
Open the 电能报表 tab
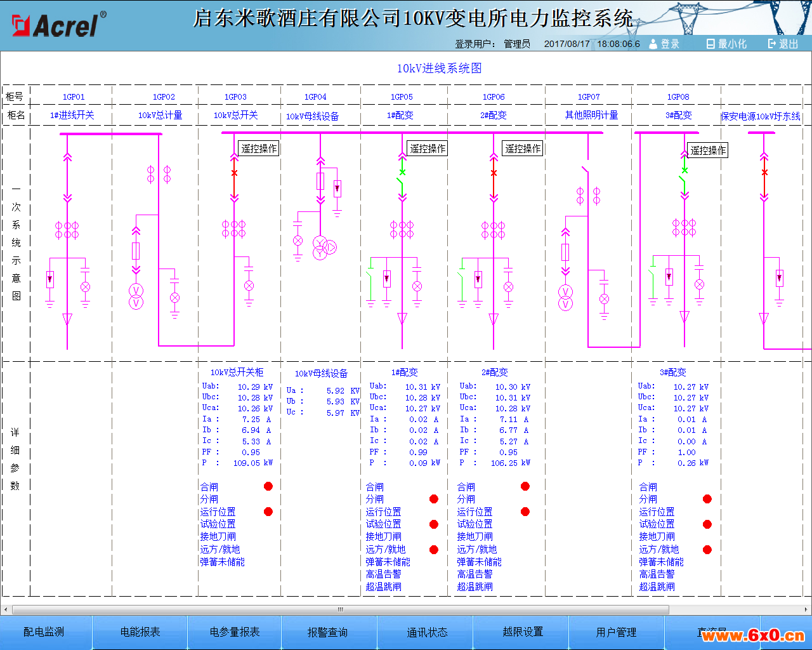coord(140,632)
